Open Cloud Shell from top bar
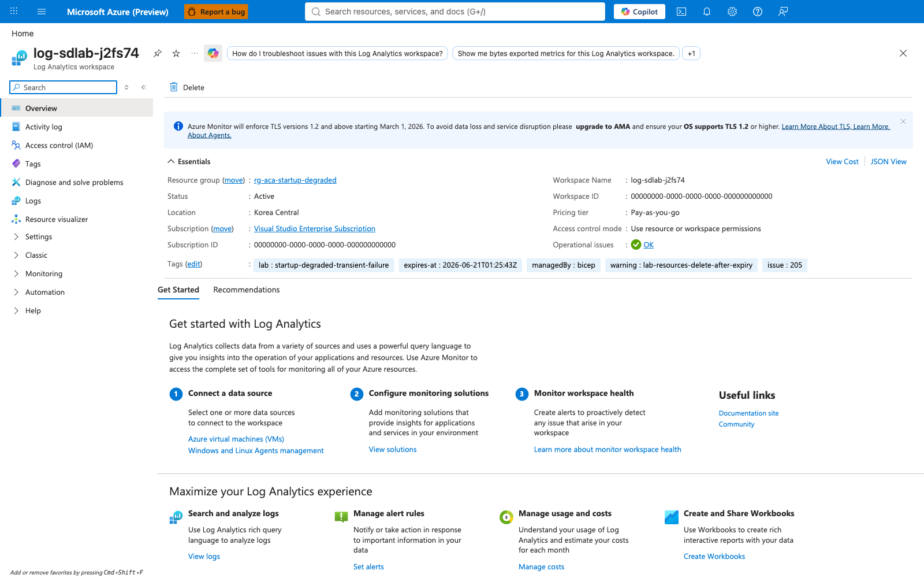This screenshot has width=924, height=578. 681,12
